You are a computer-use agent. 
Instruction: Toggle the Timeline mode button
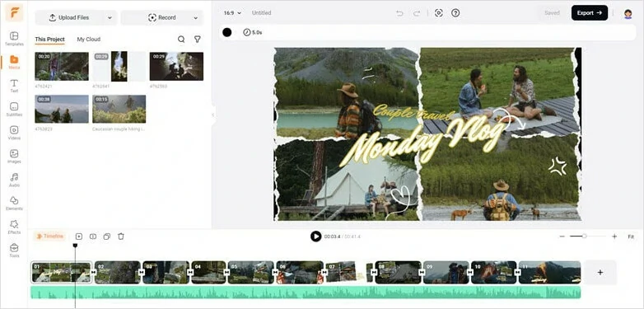click(x=49, y=236)
